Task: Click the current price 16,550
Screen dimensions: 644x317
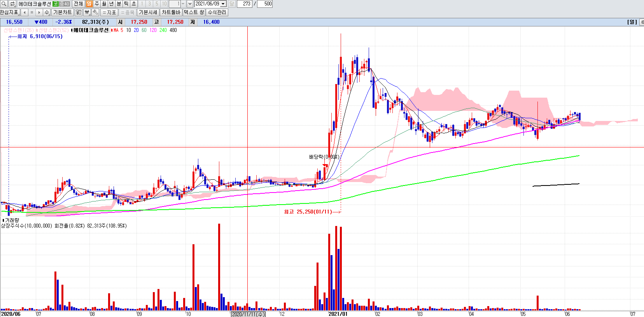Action: click(x=14, y=22)
